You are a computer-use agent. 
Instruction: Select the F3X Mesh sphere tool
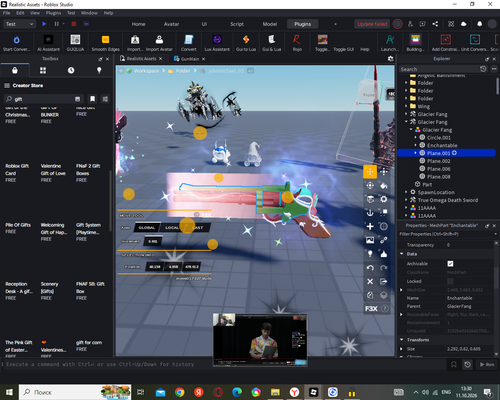point(384,226)
